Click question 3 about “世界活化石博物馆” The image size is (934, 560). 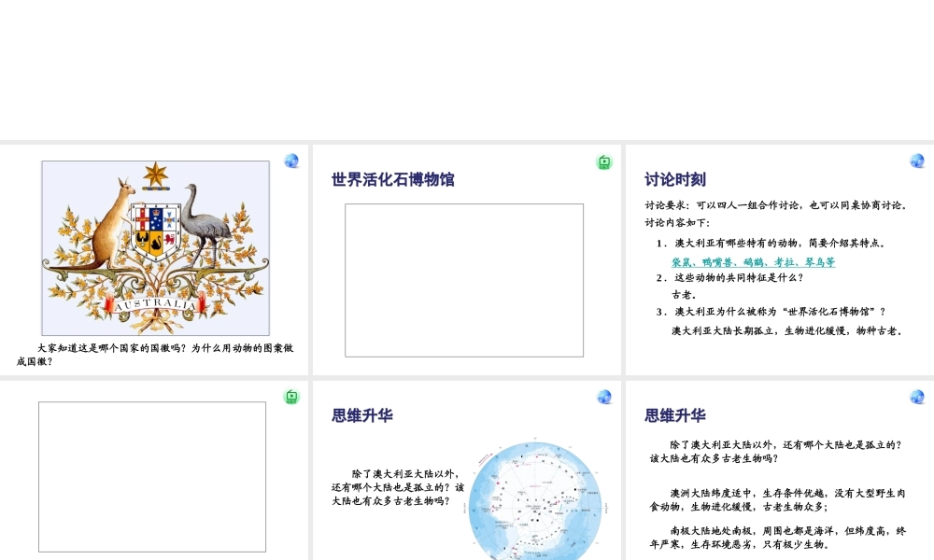click(771, 311)
